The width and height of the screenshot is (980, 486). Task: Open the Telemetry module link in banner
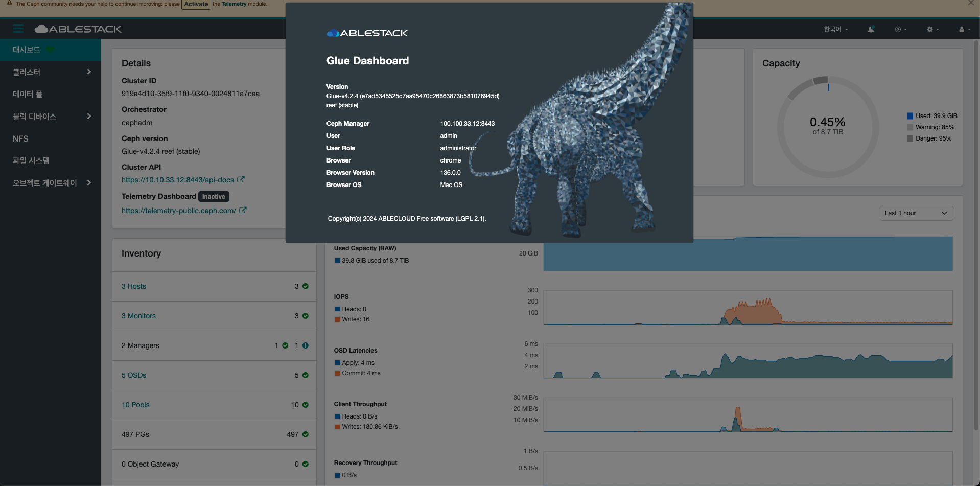coord(234,4)
